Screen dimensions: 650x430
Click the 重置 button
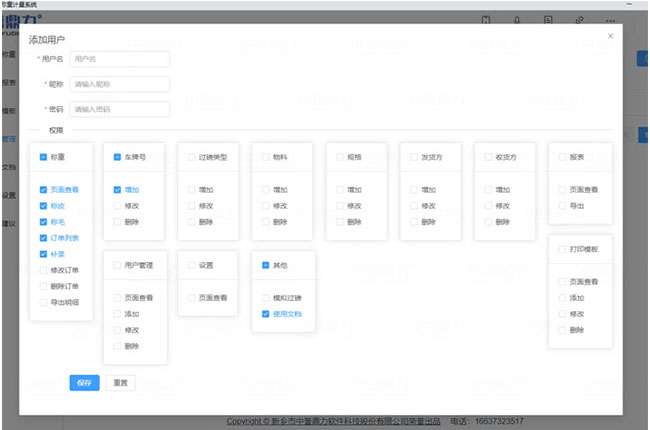[119, 383]
